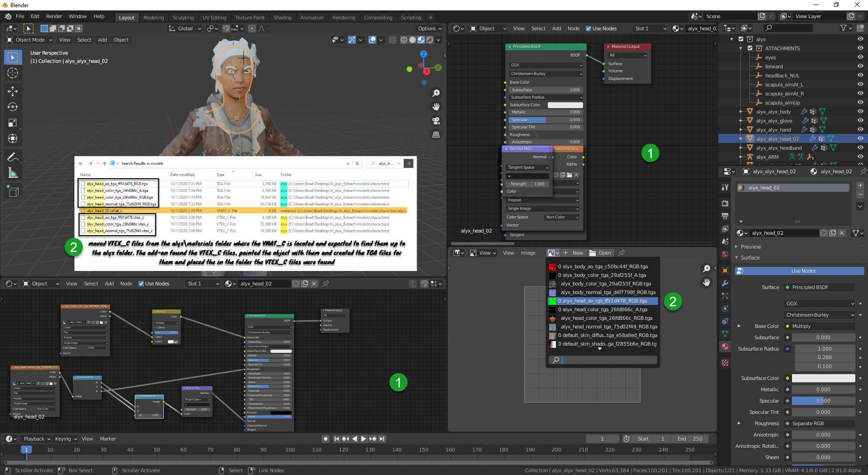Screen dimensions: 868x475
Task: Click the image list search field
Action: (x=603, y=360)
